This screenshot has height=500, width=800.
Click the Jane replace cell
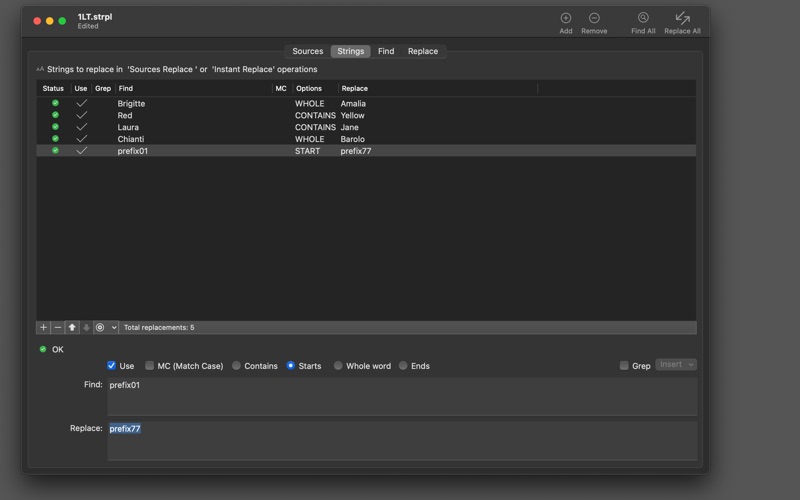349,127
